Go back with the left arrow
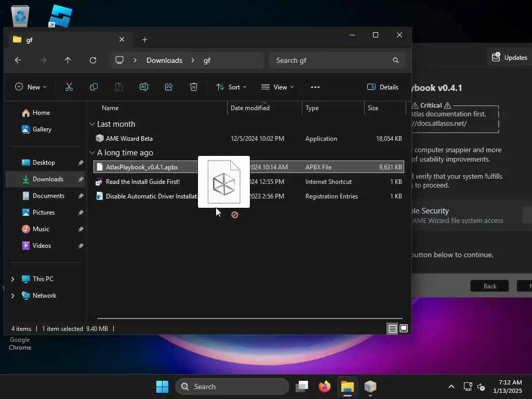This screenshot has width=532, height=399. click(x=18, y=60)
